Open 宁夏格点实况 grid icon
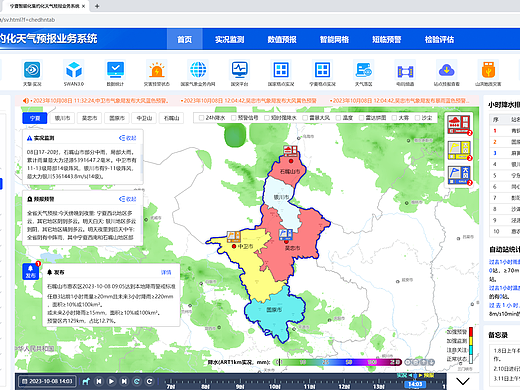 322,70
